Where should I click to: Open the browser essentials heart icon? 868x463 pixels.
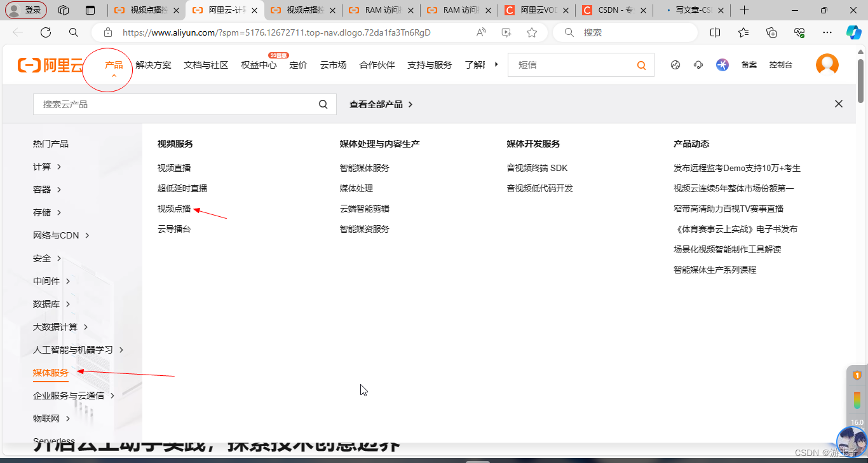799,32
